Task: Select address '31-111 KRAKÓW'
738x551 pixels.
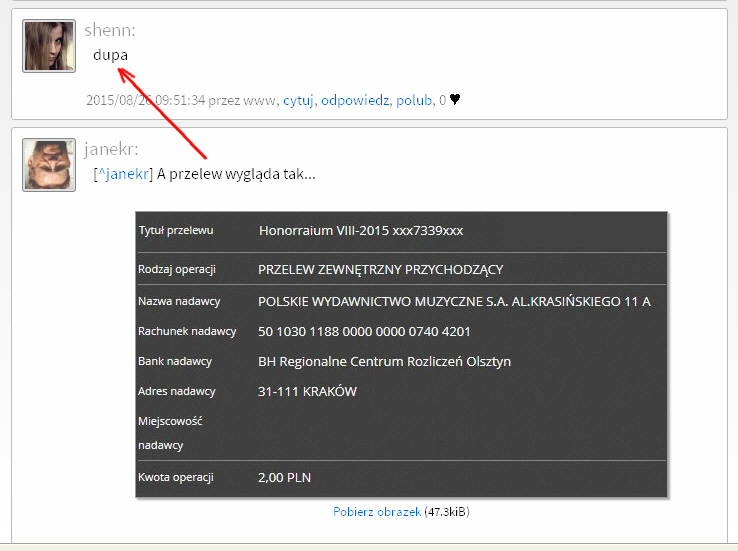Action: (x=307, y=391)
